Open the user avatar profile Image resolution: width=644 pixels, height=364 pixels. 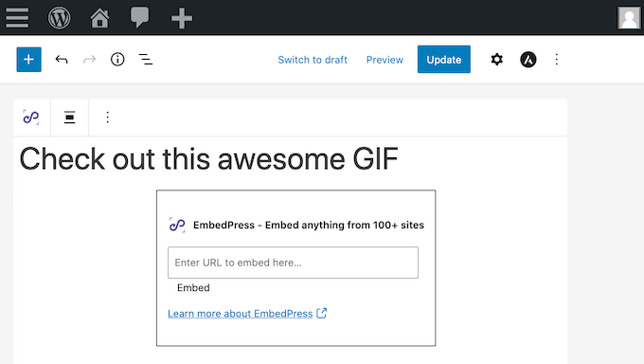coord(629,18)
